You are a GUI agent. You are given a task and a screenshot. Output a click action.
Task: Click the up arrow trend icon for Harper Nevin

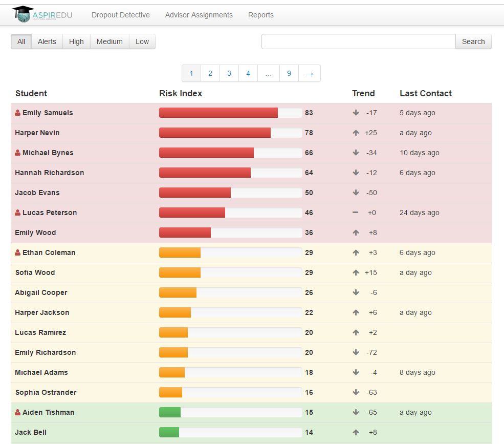pos(356,133)
